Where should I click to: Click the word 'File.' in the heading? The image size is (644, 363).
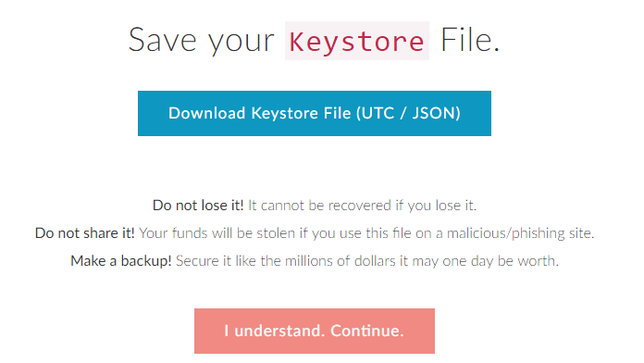pos(470,41)
